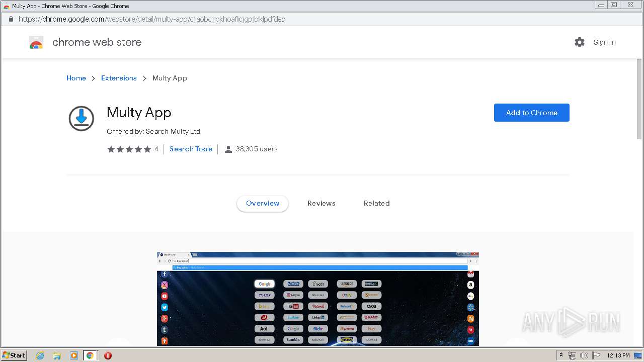This screenshot has width=644, height=362.
Task: Click the volume speaker tray icon
Action: pos(584,355)
